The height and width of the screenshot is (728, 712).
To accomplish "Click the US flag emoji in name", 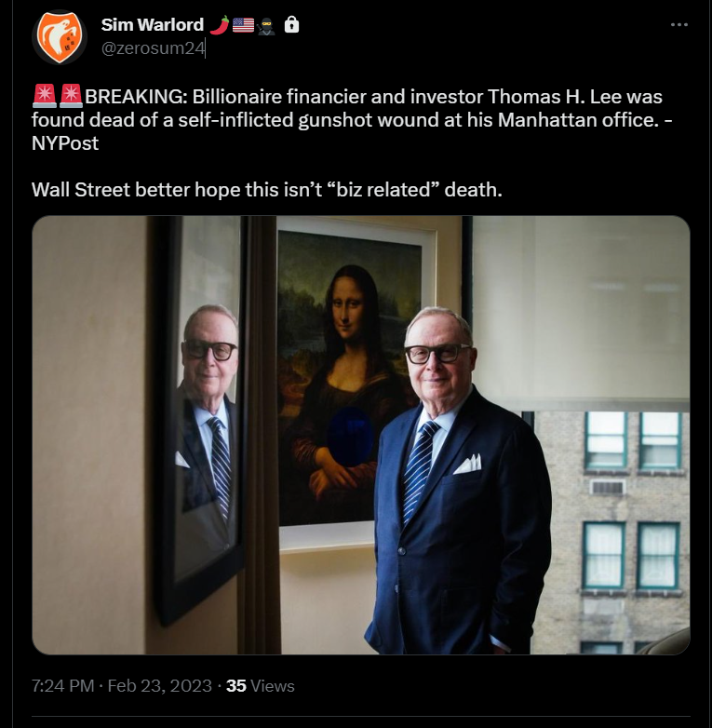I will (243, 25).
